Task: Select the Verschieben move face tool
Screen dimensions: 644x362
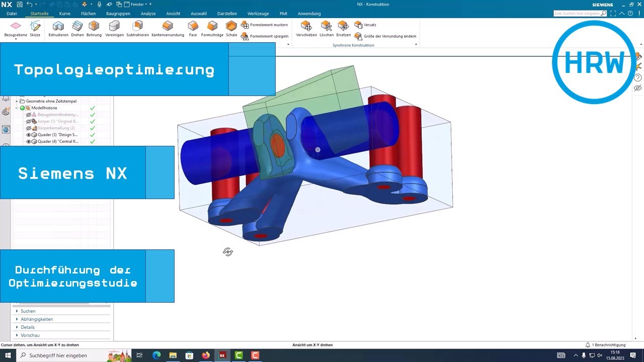Action: (306, 29)
